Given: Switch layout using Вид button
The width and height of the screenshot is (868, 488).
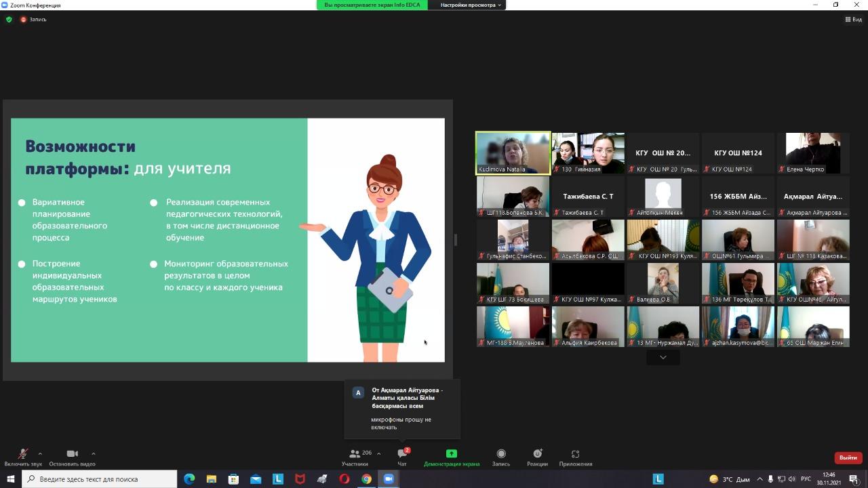Looking at the screenshot, I should click(853, 20).
